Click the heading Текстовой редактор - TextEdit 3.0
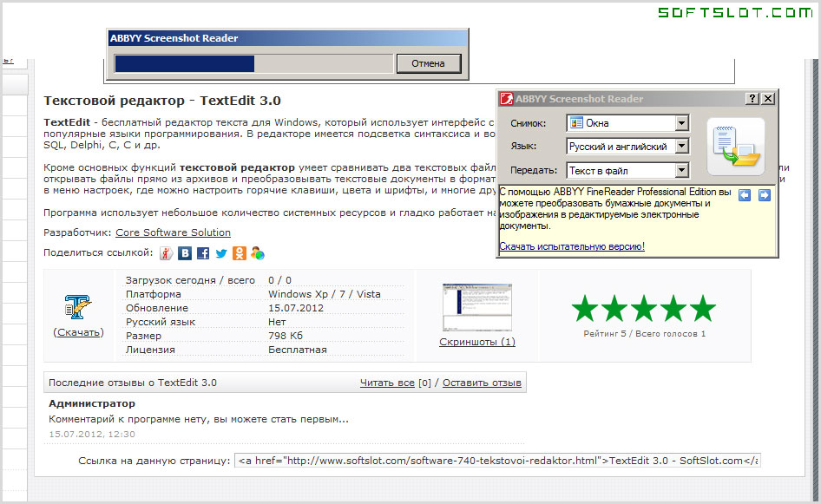 (162, 101)
